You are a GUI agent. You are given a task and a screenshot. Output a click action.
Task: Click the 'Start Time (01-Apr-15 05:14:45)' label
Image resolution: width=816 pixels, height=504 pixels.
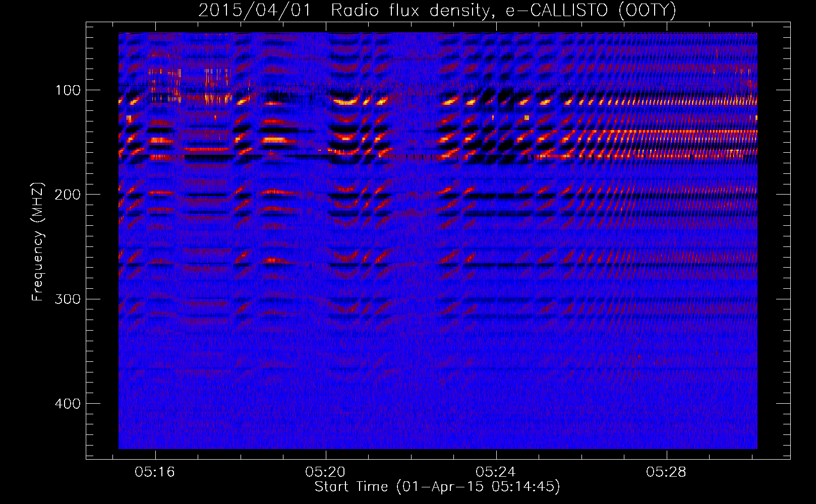click(x=437, y=487)
